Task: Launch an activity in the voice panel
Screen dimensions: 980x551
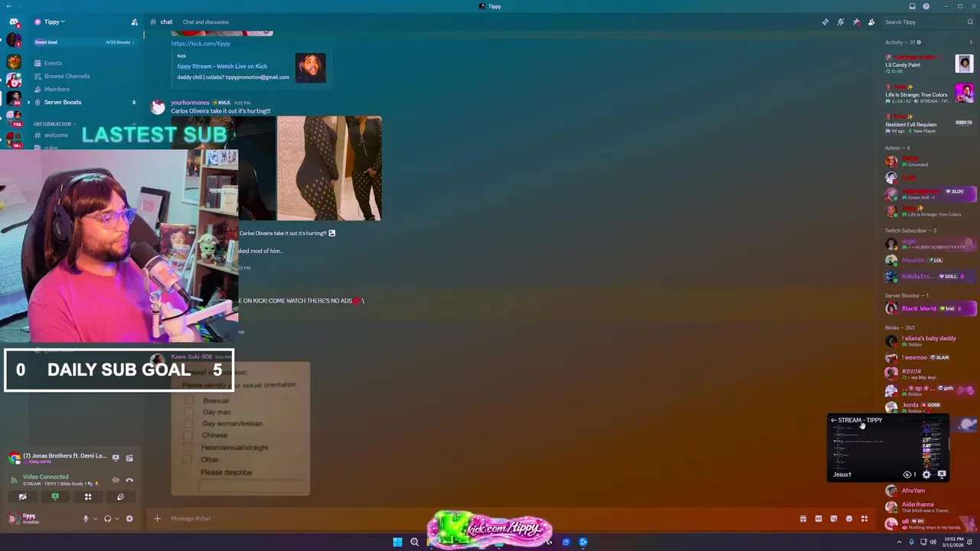Action: [x=88, y=497]
